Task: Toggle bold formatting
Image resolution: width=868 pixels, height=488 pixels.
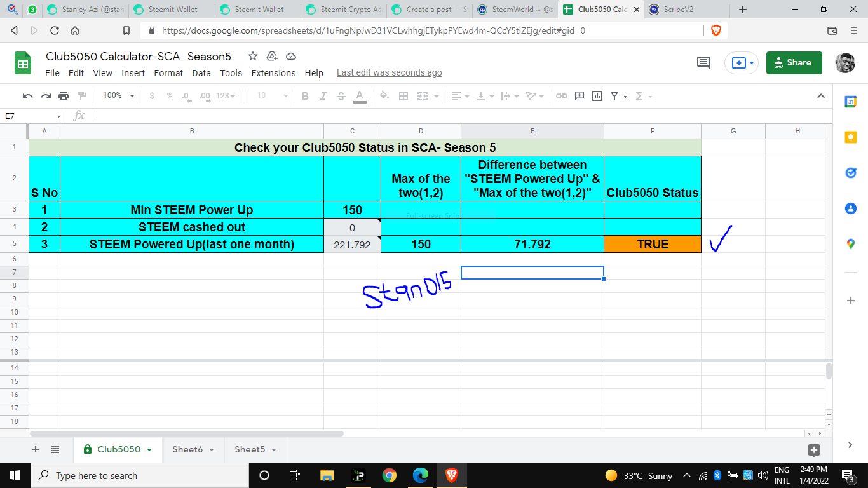Action: 305,96
